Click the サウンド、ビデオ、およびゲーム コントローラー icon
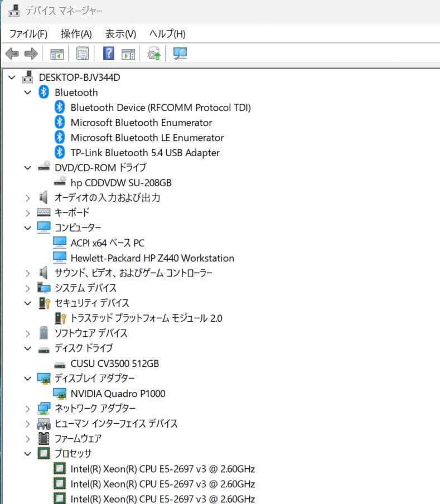 (x=43, y=273)
